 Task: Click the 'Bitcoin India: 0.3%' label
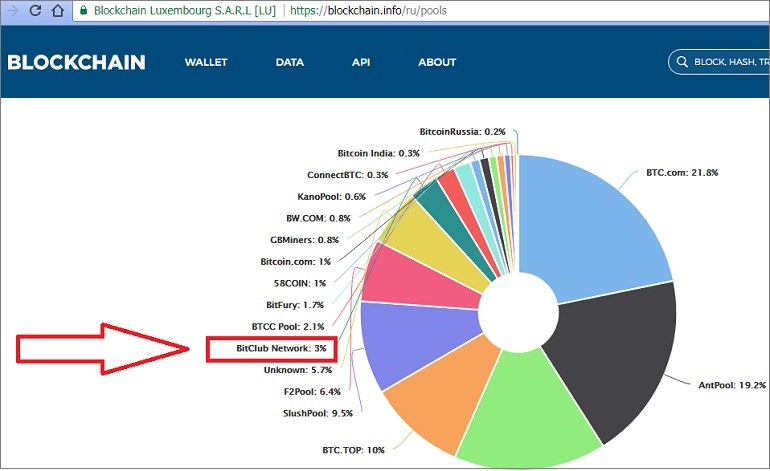[379, 153]
